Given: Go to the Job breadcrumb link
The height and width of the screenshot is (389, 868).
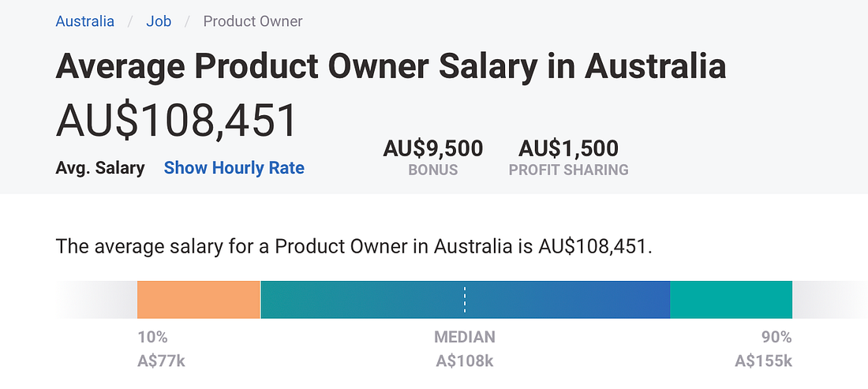Looking at the screenshot, I should 159,21.
